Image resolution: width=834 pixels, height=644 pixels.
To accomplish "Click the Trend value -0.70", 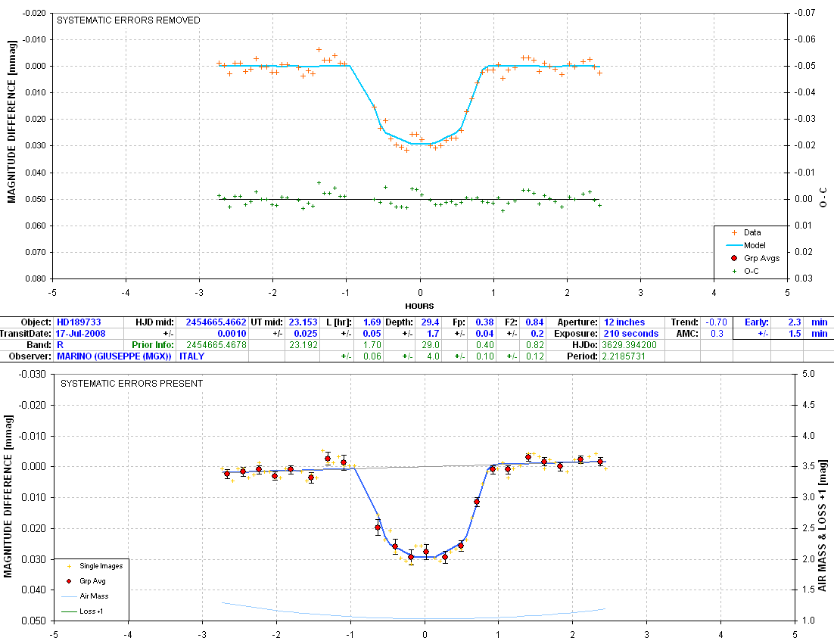I will click(716, 322).
